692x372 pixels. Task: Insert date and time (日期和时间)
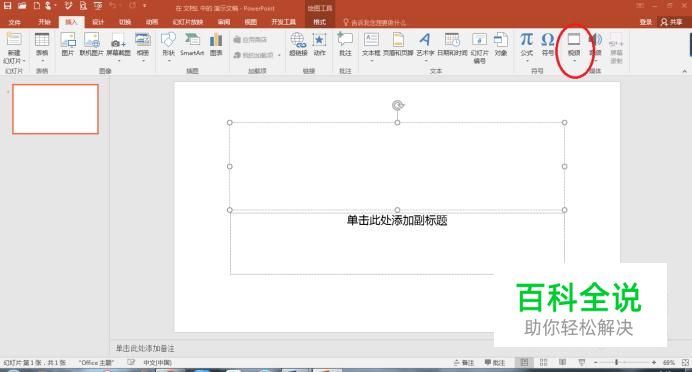pyautogui.click(x=452, y=44)
